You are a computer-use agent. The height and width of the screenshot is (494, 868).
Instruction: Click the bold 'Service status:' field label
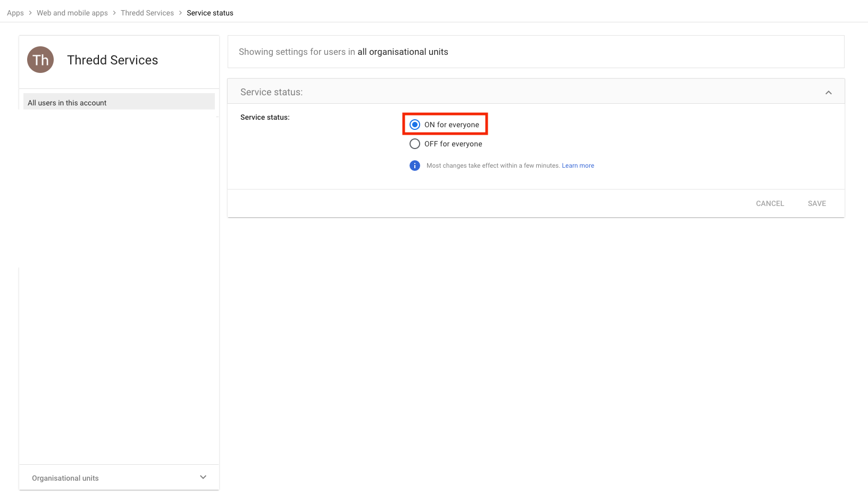coord(265,117)
